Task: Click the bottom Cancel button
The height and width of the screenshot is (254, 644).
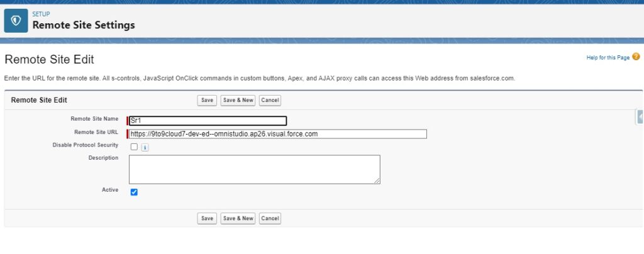Action: click(x=270, y=218)
